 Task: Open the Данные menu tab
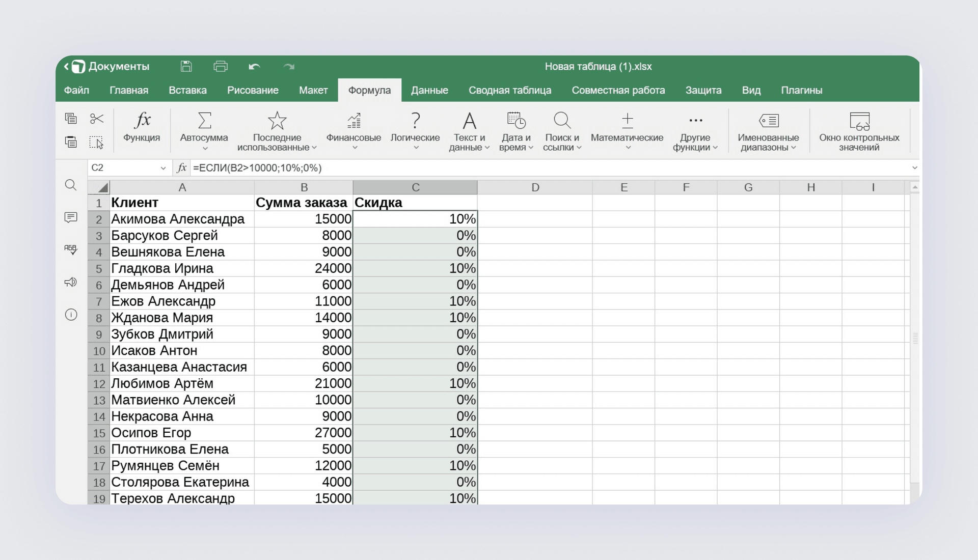coord(428,90)
